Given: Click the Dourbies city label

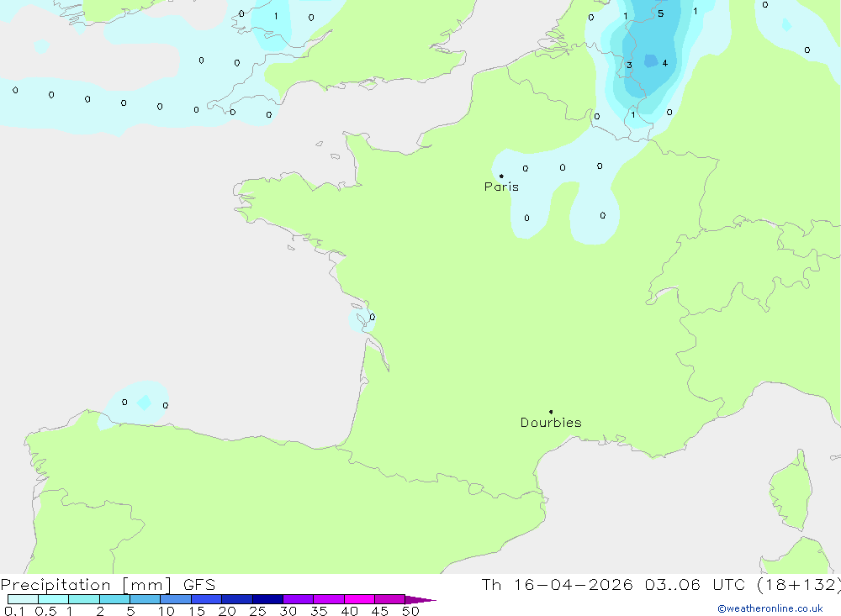Looking at the screenshot, I should 551,423.
